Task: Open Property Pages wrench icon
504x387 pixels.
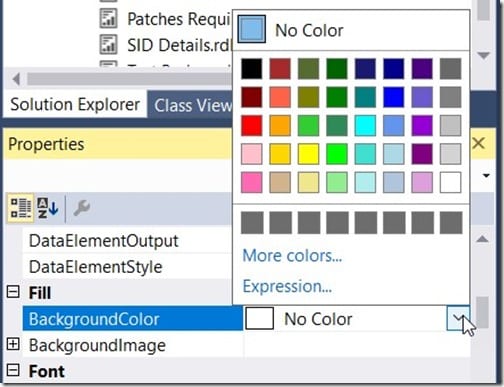Action: coord(81,208)
